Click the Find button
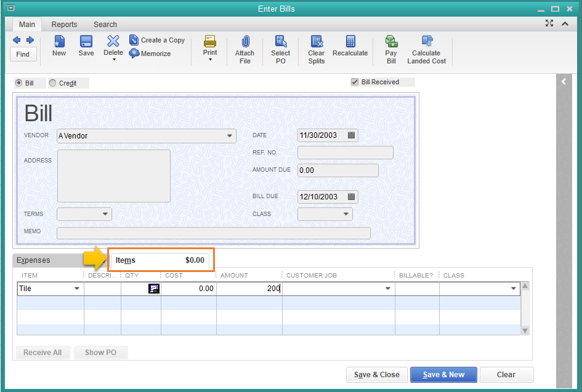Screen dimensions: 582x392 [x=23, y=54]
